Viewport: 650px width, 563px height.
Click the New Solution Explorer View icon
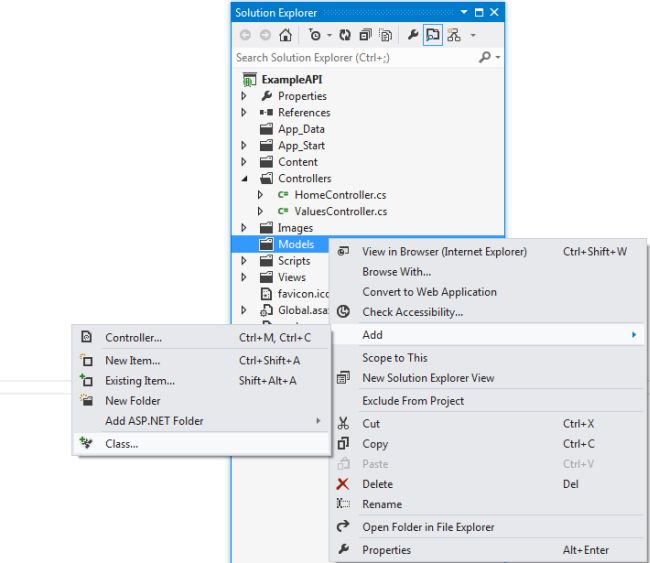tap(343, 377)
